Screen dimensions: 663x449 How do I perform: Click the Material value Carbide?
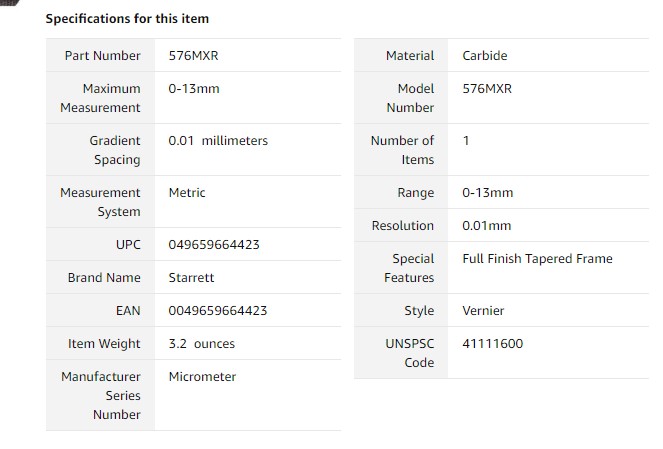pyautogui.click(x=485, y=56)
